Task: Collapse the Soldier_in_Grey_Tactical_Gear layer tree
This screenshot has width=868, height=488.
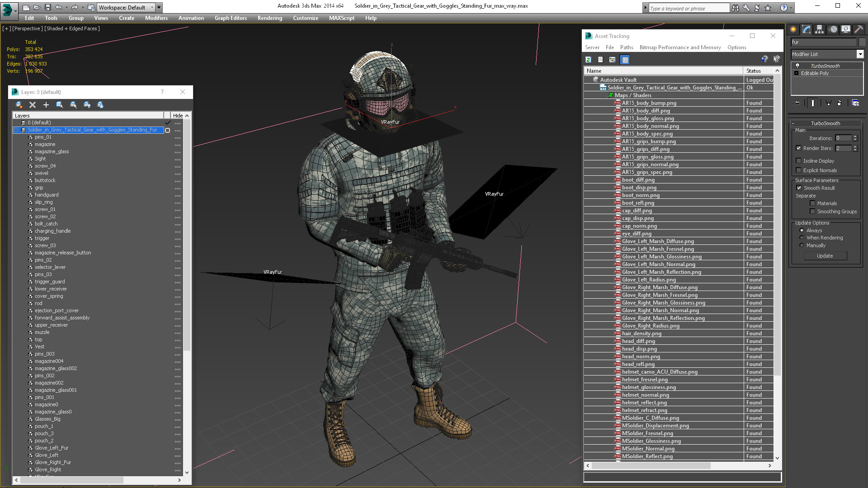Action: 16,130
